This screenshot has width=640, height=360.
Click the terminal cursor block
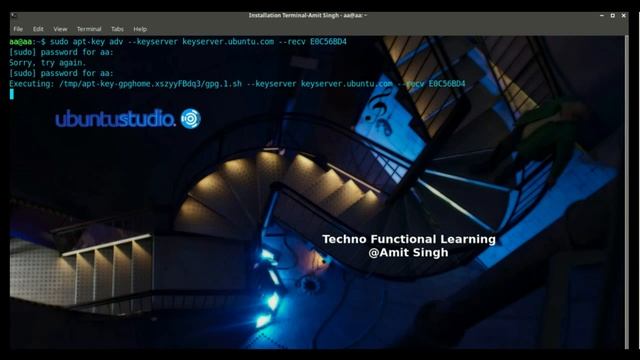coord(11,94)
